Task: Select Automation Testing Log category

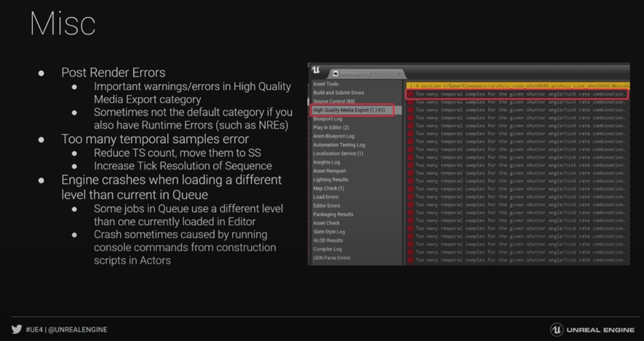Action: tap(339, 145)
